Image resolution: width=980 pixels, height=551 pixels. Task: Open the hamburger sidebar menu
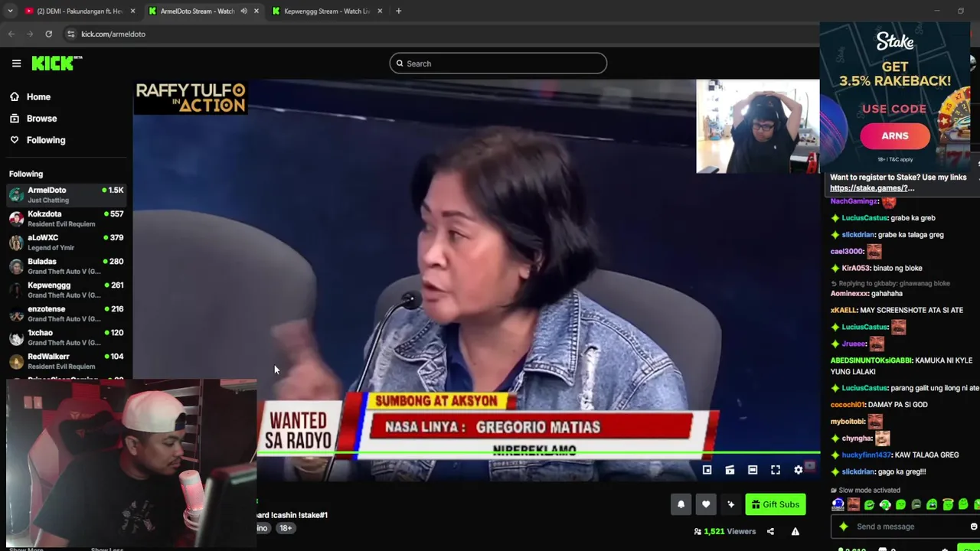coord(16,64)
